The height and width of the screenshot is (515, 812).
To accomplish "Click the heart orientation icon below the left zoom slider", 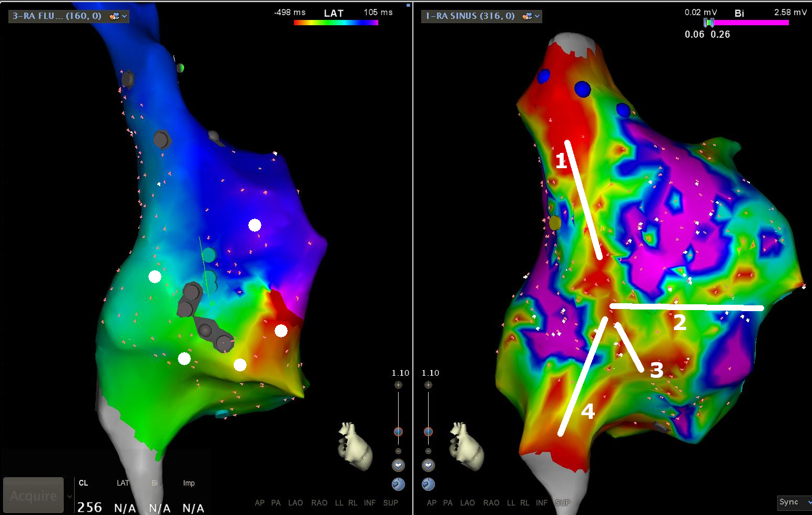I will coord(398,465).
